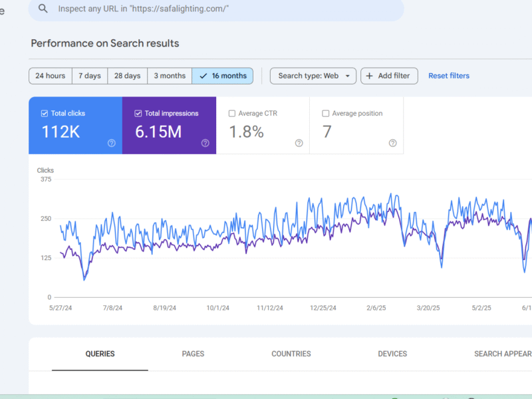532x399 pixels.
Task: Click the Reset filters link
Action: [449, 76]
